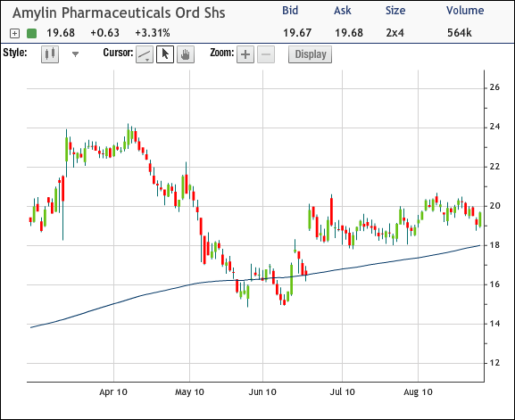Screen dimensions: 515x420
Task: Click the 24 price axis label
Action: 494,127
